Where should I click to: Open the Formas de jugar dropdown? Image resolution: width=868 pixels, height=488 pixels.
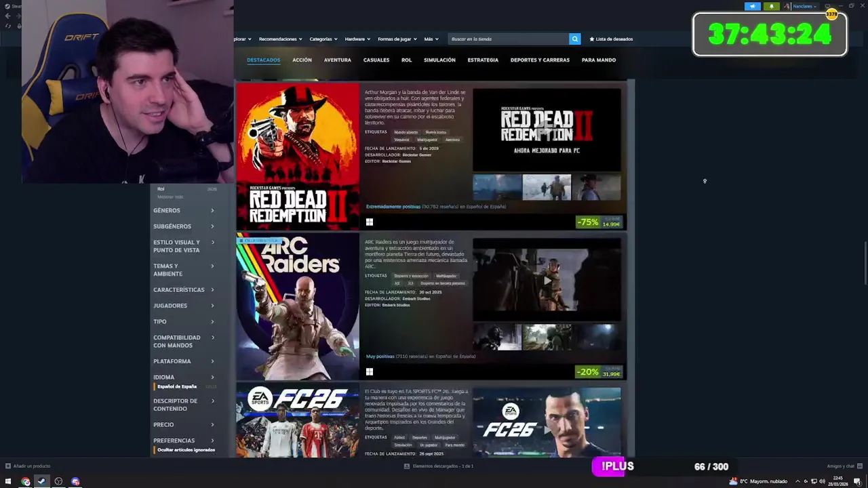pos(397,39)
